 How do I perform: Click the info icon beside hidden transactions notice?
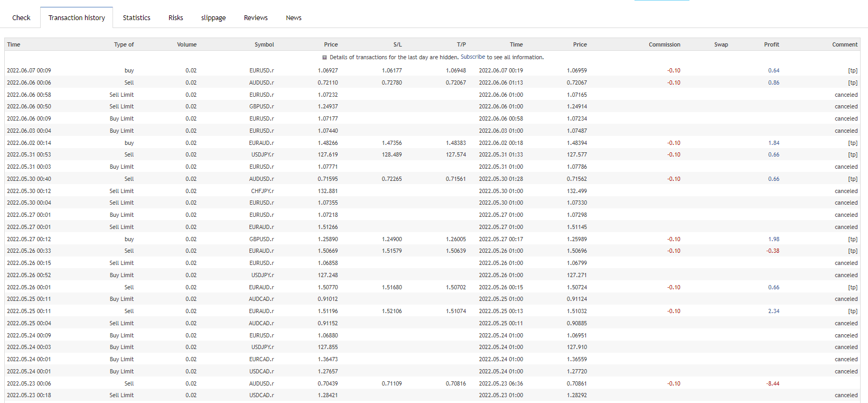[324, 58]
